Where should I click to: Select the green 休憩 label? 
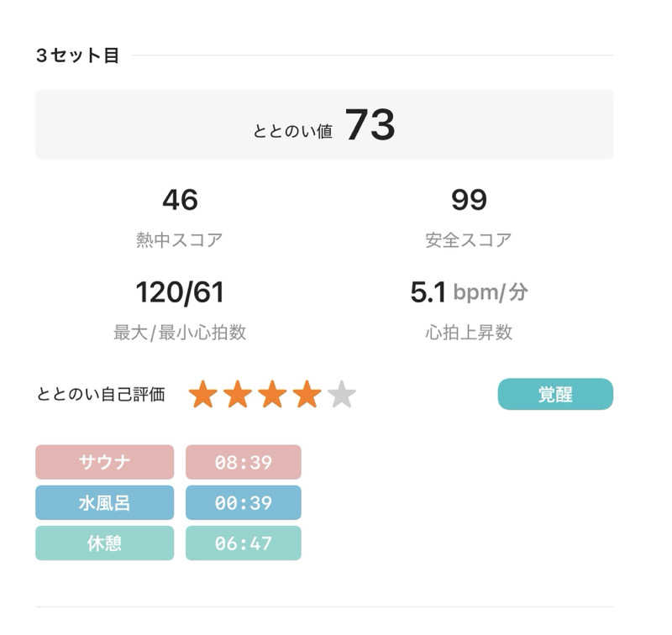(x=104, y=543)
